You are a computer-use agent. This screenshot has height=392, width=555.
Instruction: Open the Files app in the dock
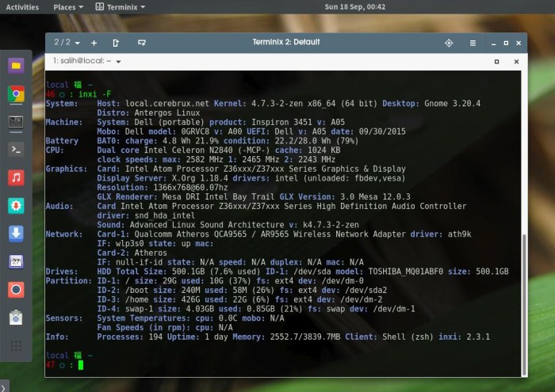pyautogui.click(x=16, y=66)
